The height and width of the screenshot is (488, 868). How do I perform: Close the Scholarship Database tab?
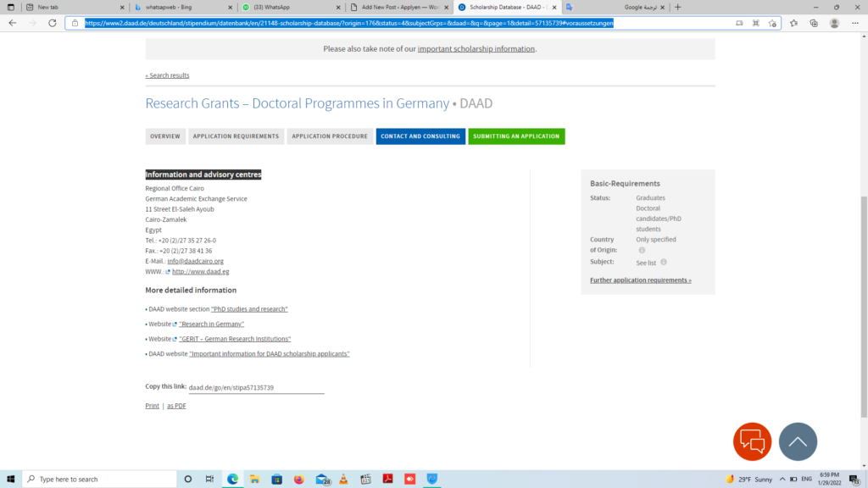coord(554,7)
